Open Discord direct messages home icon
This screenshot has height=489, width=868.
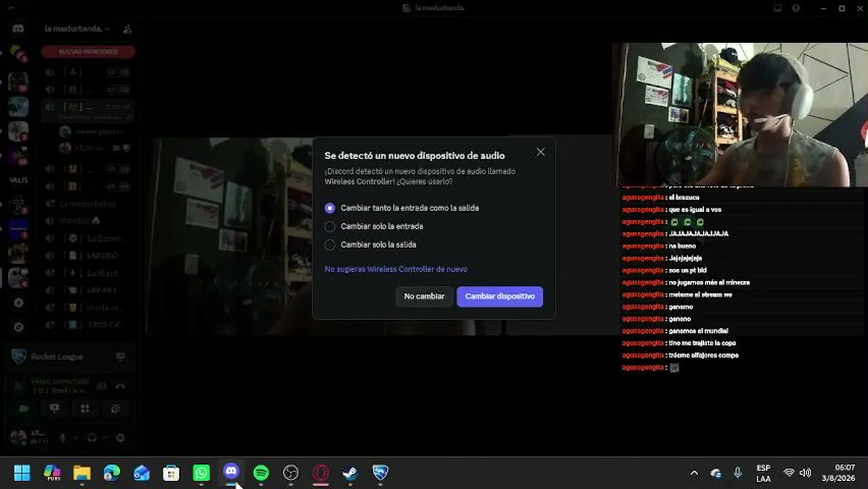coord(18,29)
